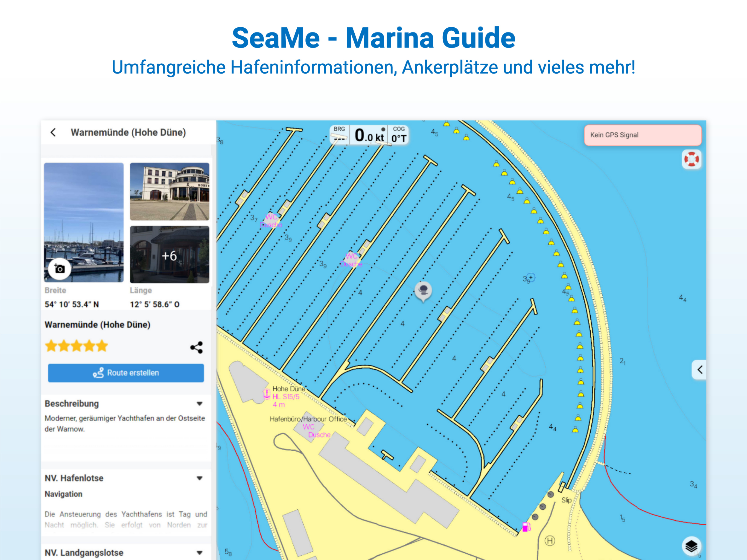
Task: Go back using the arrow beside Warnemünde
Action: [53, 132]
